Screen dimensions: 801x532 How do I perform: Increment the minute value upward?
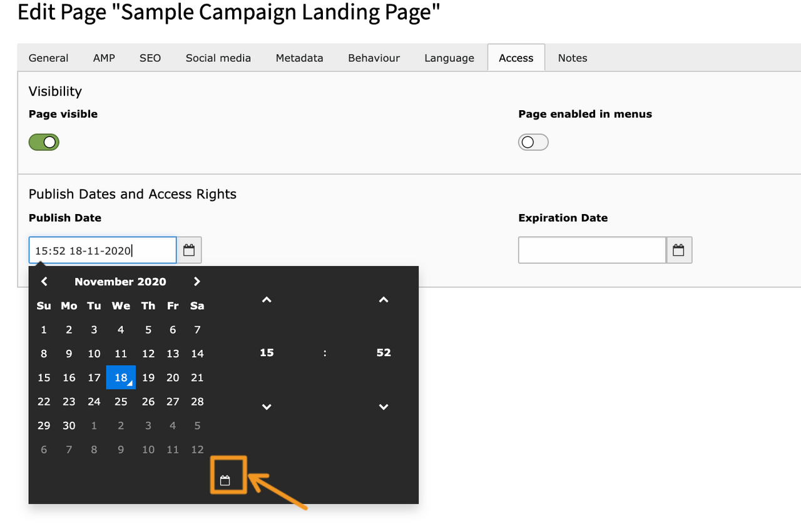pos(383,300)
